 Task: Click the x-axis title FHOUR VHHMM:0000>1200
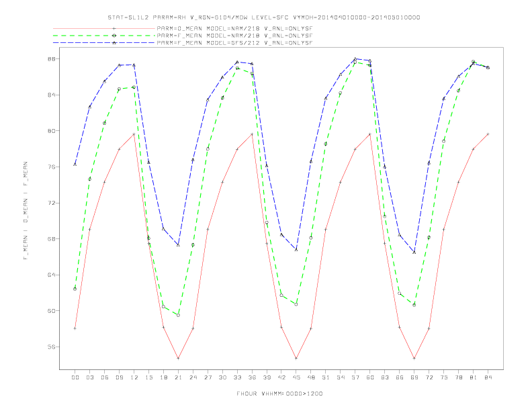click(x=279, y=394)
